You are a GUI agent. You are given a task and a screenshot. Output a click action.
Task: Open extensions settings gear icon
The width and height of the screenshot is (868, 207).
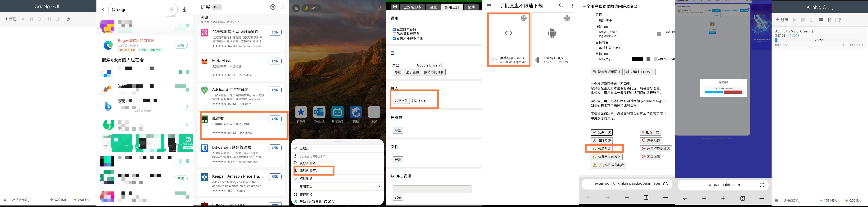[x=273, y=7]
